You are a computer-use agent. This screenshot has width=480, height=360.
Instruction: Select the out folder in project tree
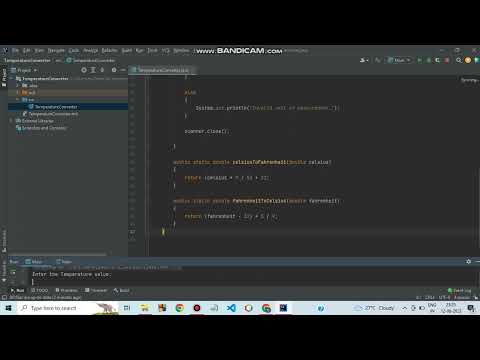[68, 92]
